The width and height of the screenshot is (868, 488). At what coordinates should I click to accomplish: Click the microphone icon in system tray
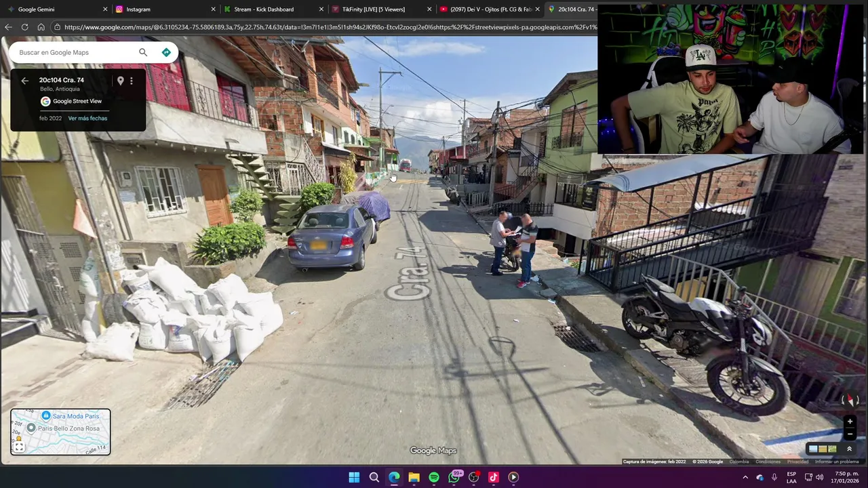pyautogui.click(x=774, y=477)
